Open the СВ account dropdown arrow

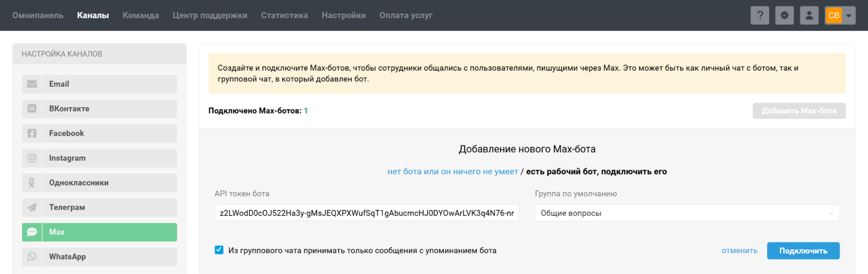[x=849, y=15]
